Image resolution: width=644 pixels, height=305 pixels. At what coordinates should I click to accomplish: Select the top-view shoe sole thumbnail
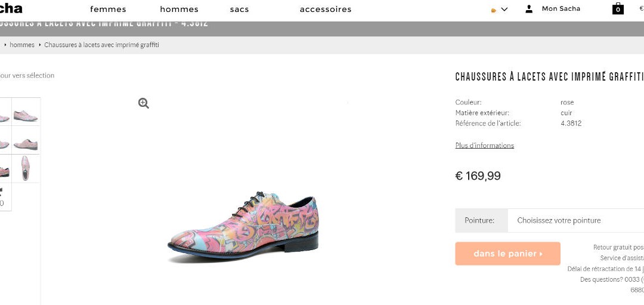(26, 168)
